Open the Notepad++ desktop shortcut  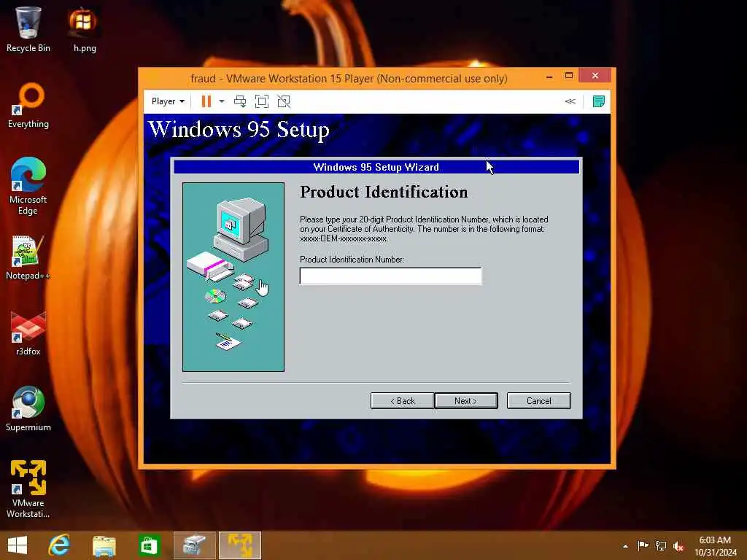(28, 257)
